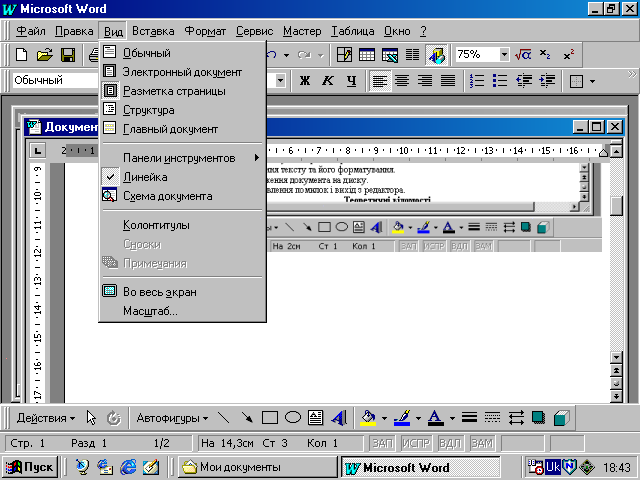
Task: Expand the line color dropdown arrow in the bottom Drawing toolbar
Action: pos(418,418)
